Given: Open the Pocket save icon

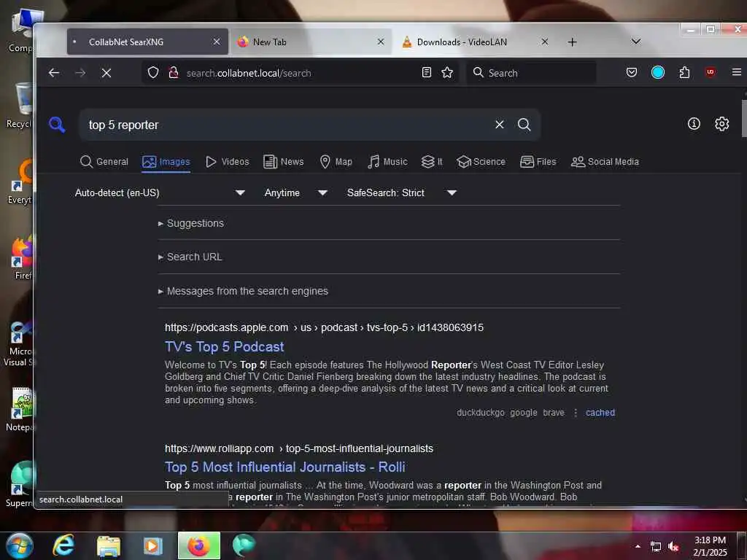Looking at the screenshot, I should [x=632, y=73].
